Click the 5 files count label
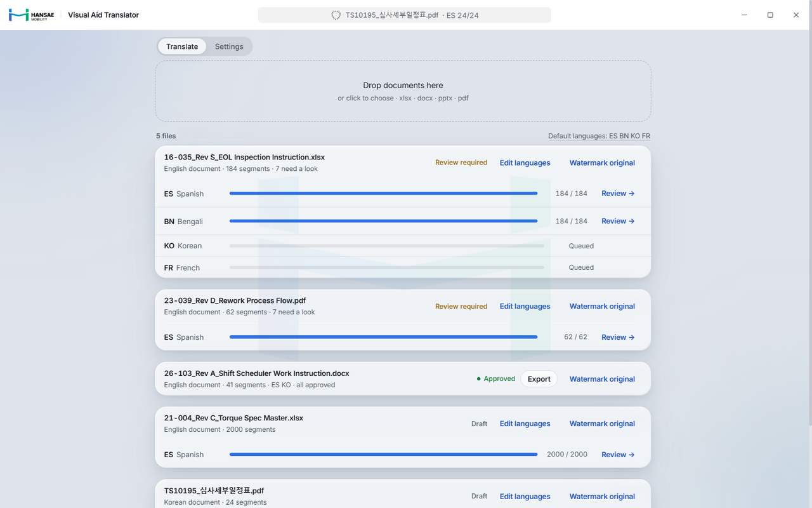812x508 pixels. coord(166,136)
